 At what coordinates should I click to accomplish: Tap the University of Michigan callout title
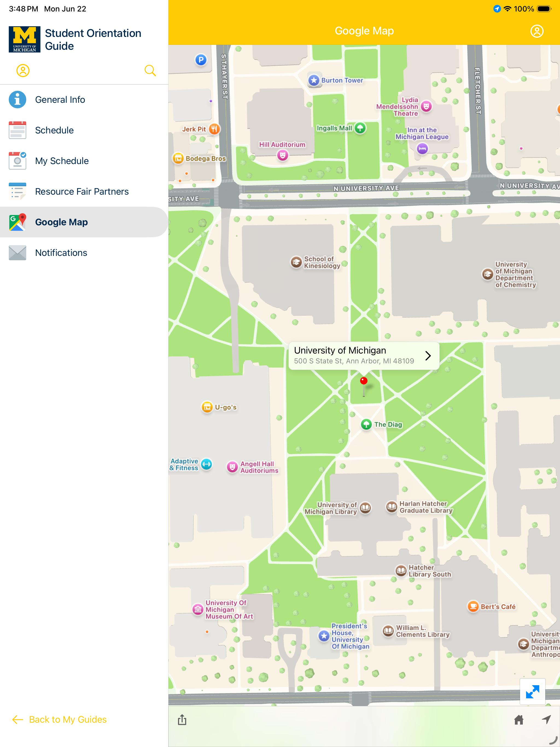tap(340, 350)
